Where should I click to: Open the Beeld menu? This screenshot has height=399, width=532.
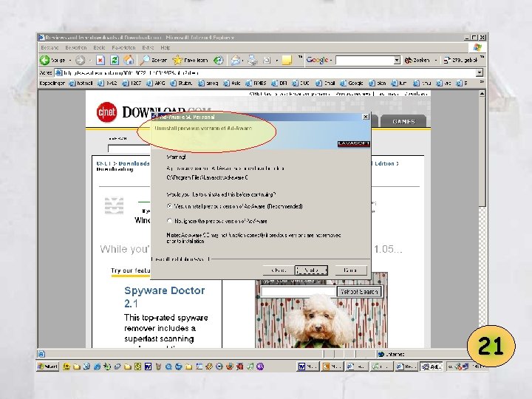pyautogui.click(x=99, y=47)
